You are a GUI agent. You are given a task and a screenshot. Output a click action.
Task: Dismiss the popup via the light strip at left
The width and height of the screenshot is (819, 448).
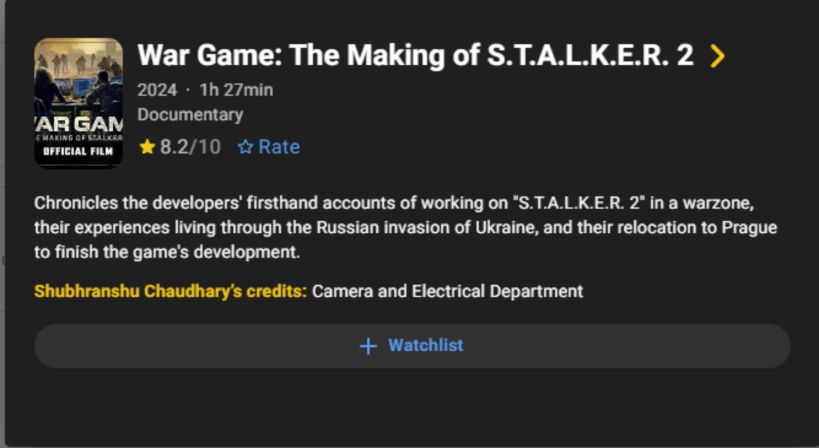pos(2,224)
